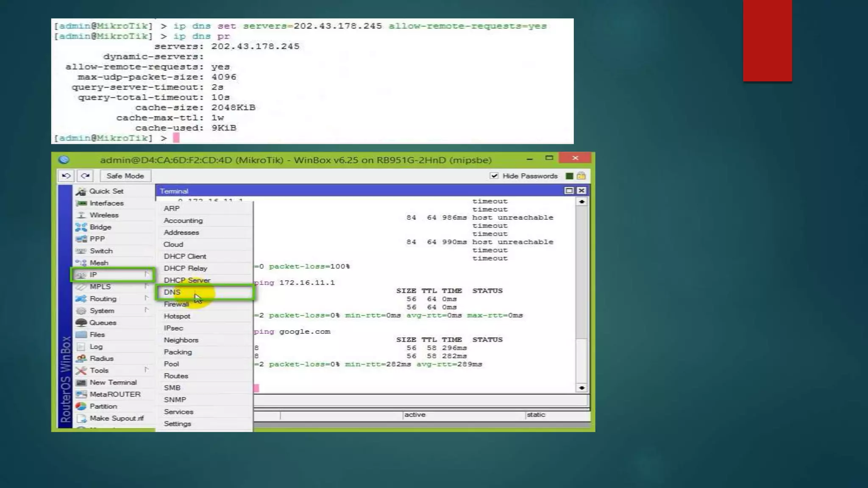This screenshot has width=868, height=488.
Task: Toggle the Hide Passwords checkbox
Action: (494, 176)
